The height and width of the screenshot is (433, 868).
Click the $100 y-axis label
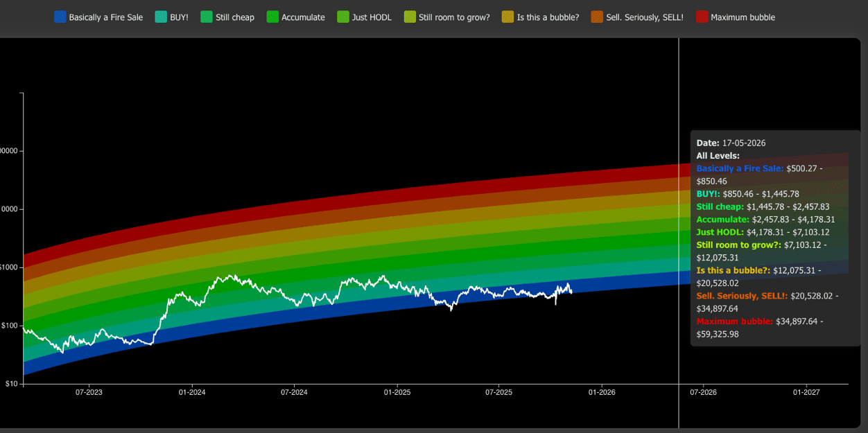click(x=10, y=326)
